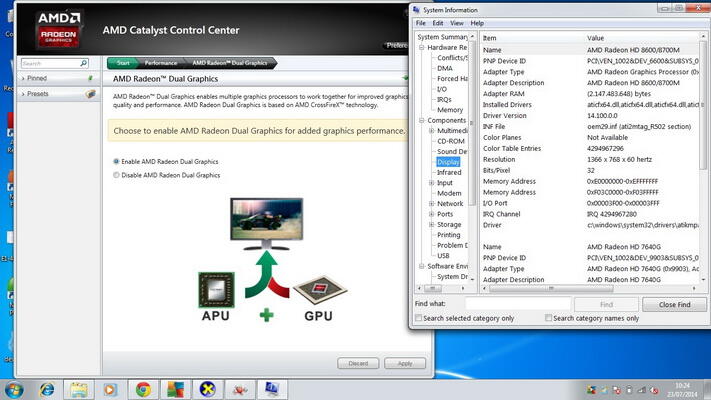Expand the Pinned section
711x400 pixels.
pos(23,78)
